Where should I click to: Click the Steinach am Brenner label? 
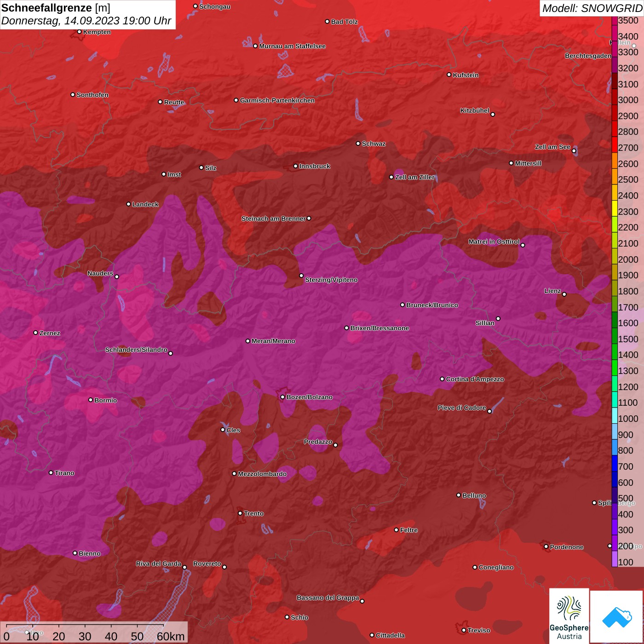[x=273, y=218]
